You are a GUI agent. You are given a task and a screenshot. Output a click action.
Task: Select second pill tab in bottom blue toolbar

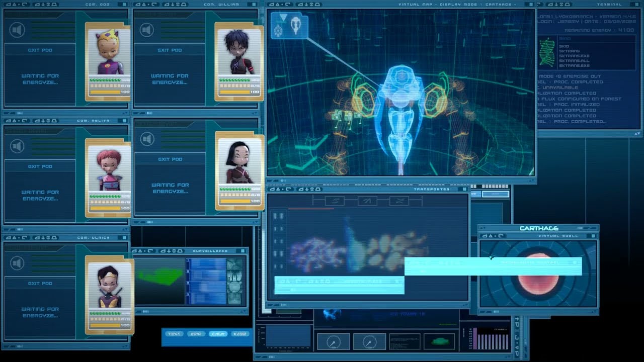coord(196,334)
